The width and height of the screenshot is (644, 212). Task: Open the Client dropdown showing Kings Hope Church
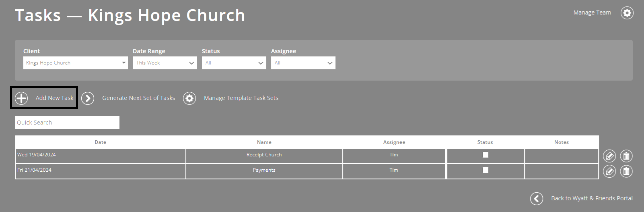[76, 63]
